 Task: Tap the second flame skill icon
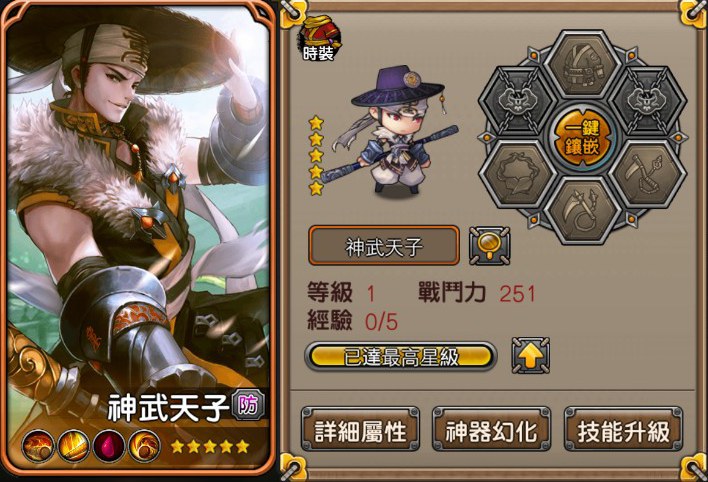tap(74, 446)
